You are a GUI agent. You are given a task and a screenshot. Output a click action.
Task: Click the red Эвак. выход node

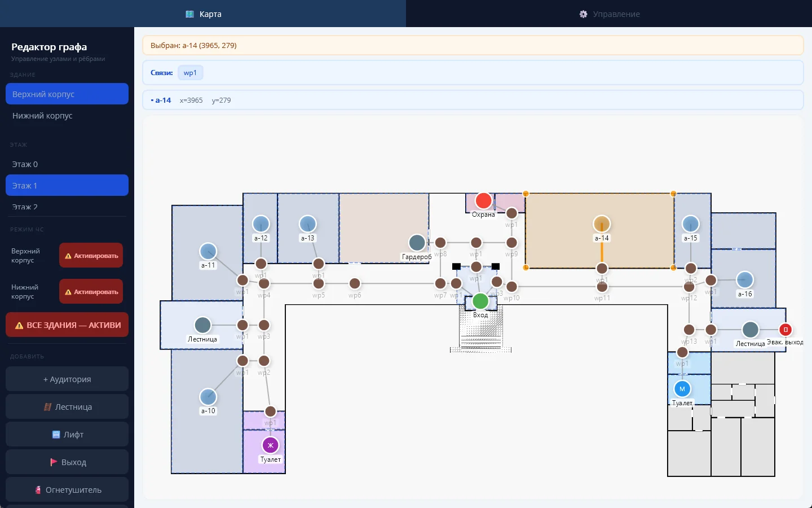coord(785,330)
